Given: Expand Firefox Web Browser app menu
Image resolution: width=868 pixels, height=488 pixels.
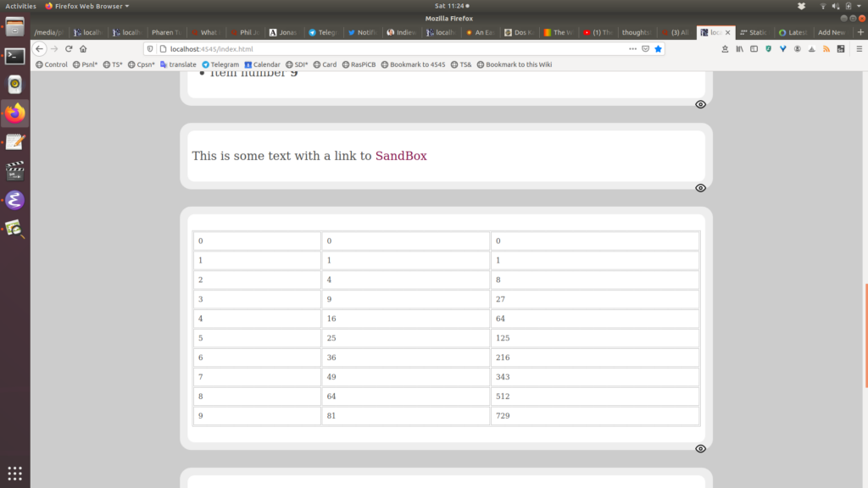Looking at the screenshot, I should (87, 6).
